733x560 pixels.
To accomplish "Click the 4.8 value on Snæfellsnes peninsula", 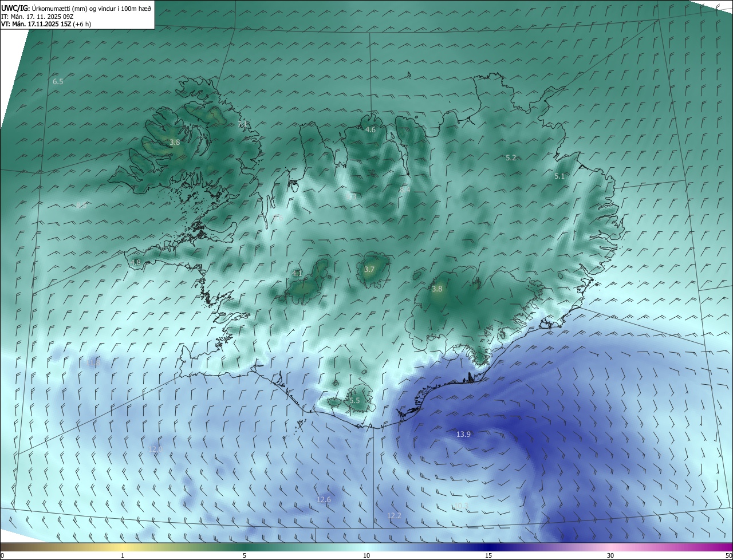I will [x=136, y=263].
